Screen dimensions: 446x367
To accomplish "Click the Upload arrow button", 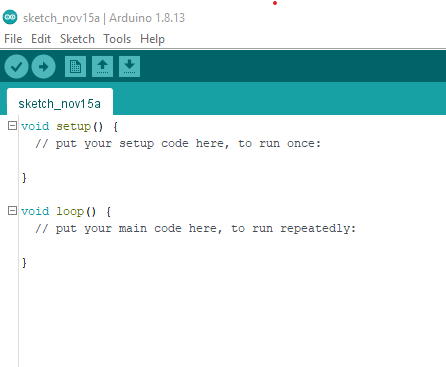I will (43, 67).
